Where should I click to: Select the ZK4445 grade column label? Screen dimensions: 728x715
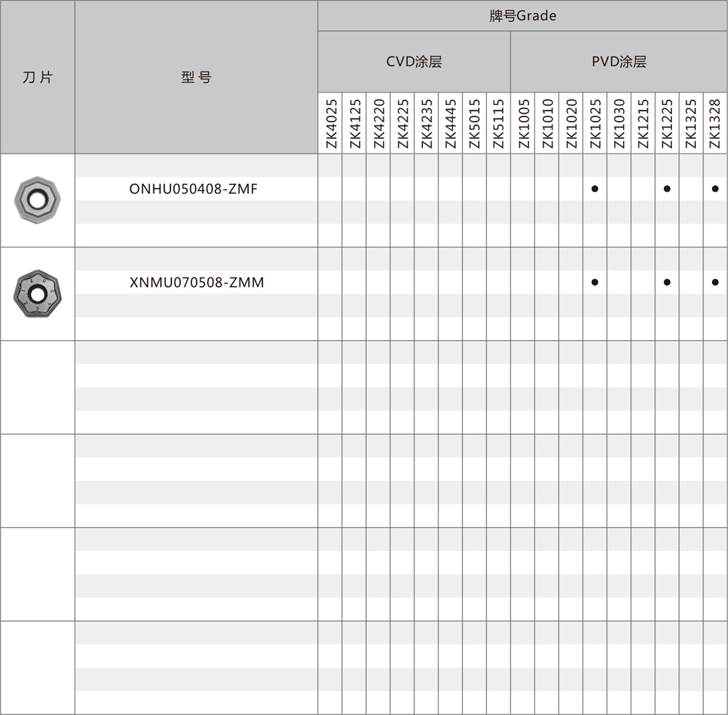tap(451, 123)
